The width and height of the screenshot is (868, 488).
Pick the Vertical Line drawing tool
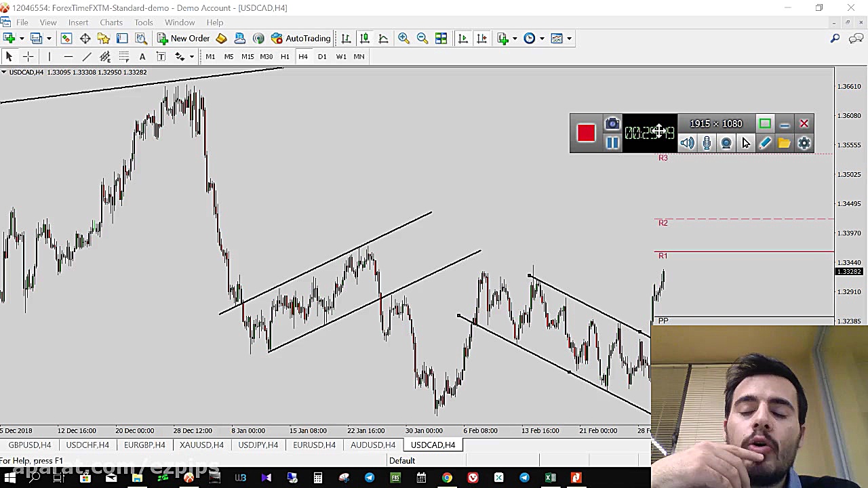click(50, 56)
